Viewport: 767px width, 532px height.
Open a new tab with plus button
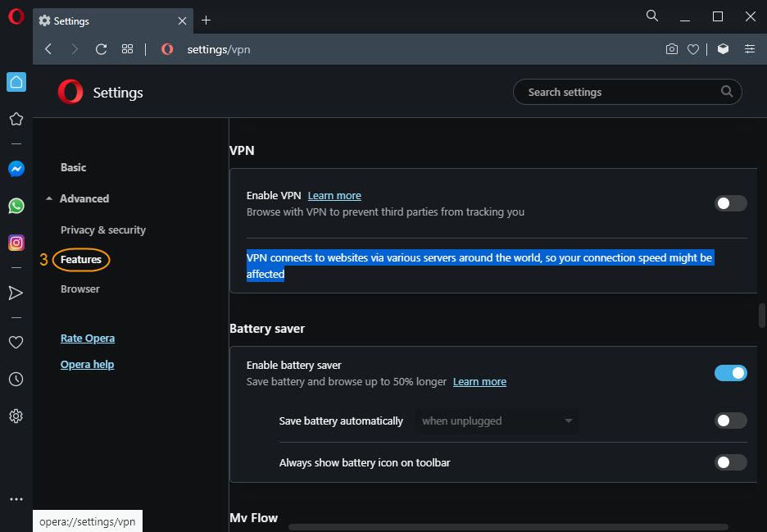[206, 20]
